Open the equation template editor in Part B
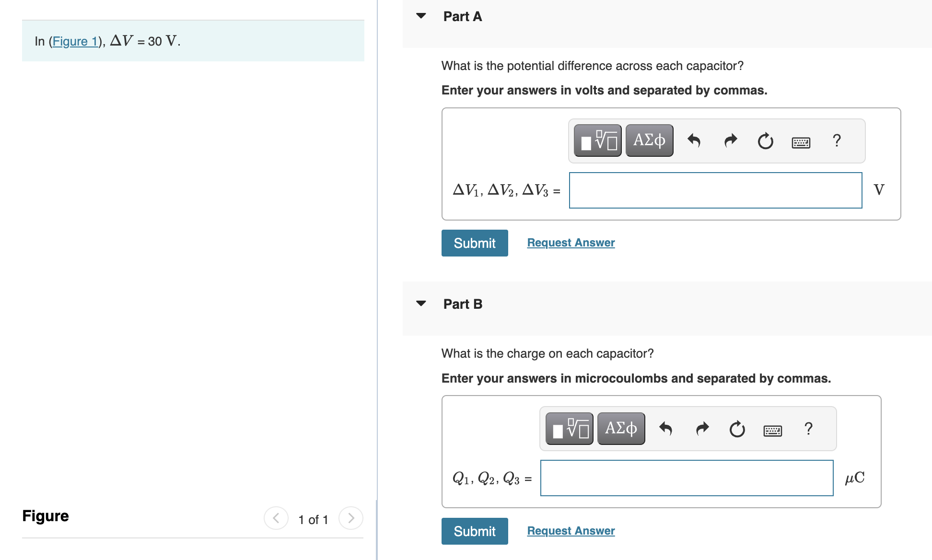 [569, 428]
